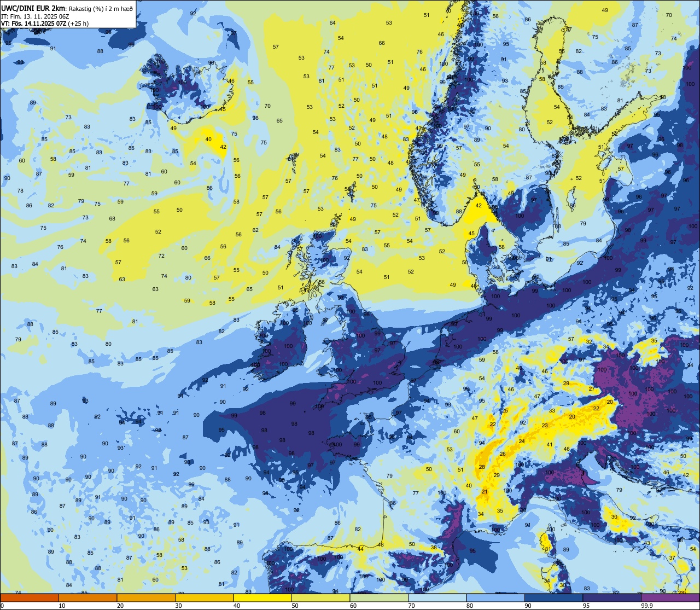Click the legend scale label '10'
The image size is (700, 610).
62,606
